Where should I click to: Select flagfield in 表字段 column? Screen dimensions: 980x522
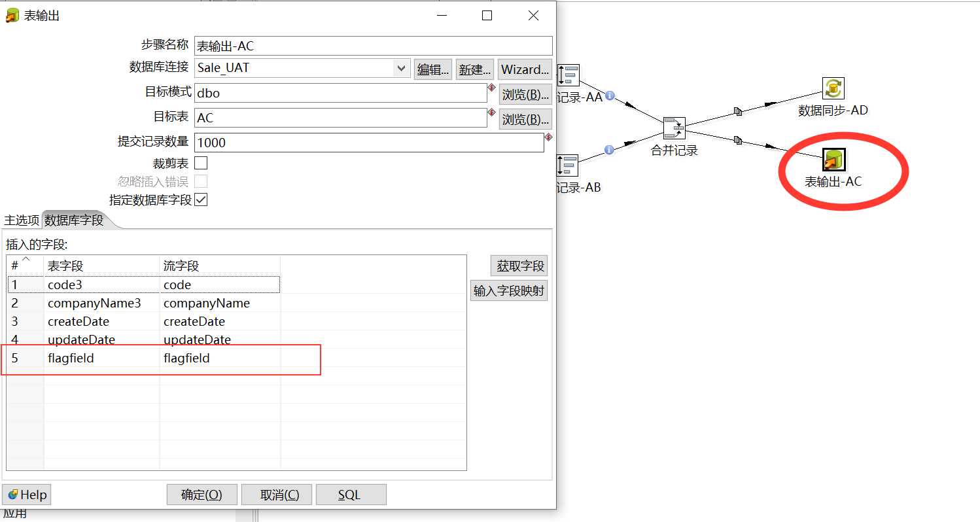pyautogui.click(x=101, y=358)
